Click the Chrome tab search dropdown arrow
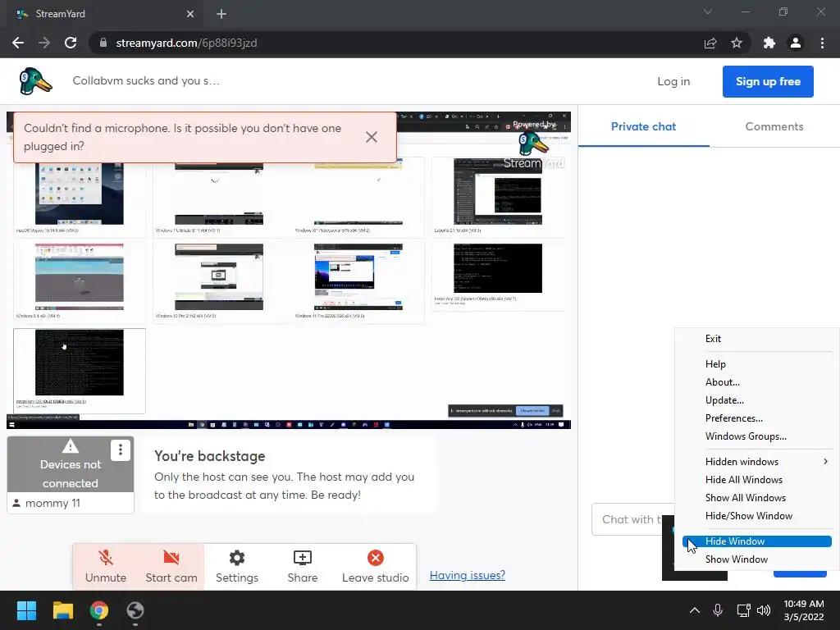Image resolution: width=840 pixels, height=630 pixels. tap(708, 11)
